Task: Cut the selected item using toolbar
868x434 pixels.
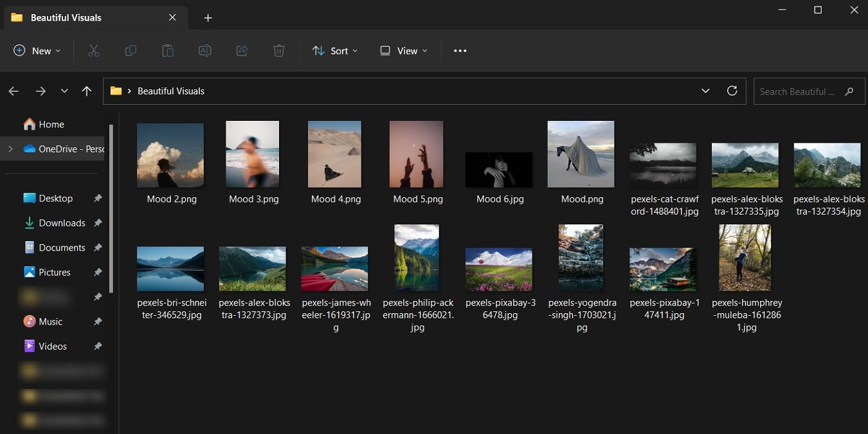Action: (94, 50)
